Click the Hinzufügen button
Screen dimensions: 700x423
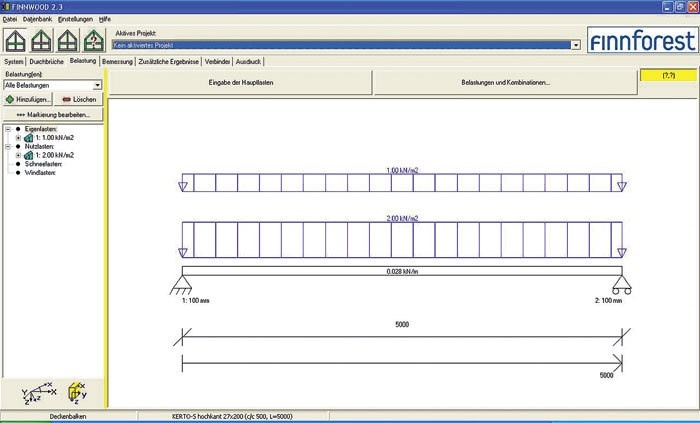click(28, 100)
